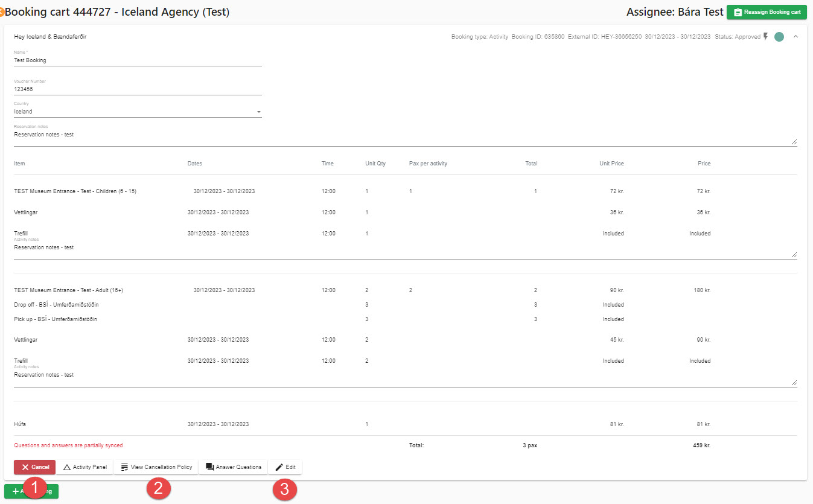Click TEST Museum Entrance Children (6 - 15) item

point(75,191)
